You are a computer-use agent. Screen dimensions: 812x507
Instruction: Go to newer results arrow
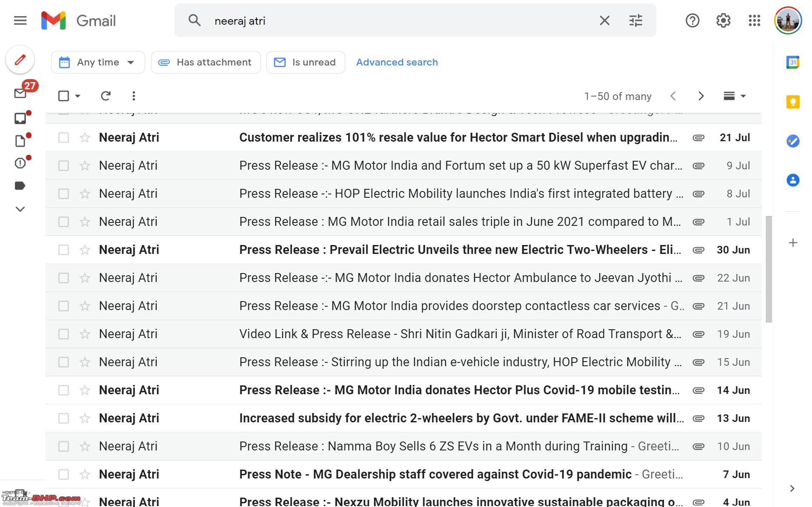(x=673, y=96)
